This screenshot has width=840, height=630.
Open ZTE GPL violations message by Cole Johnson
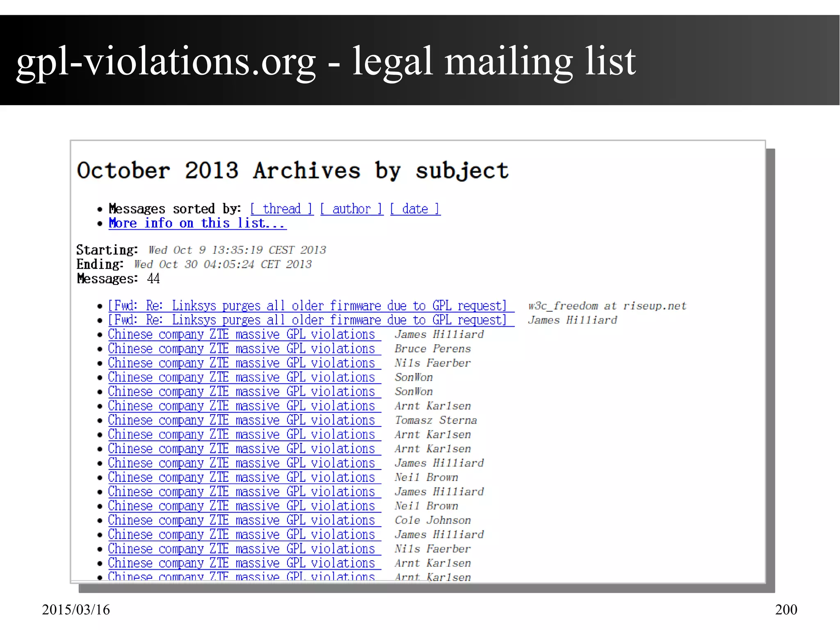point(244,520)
